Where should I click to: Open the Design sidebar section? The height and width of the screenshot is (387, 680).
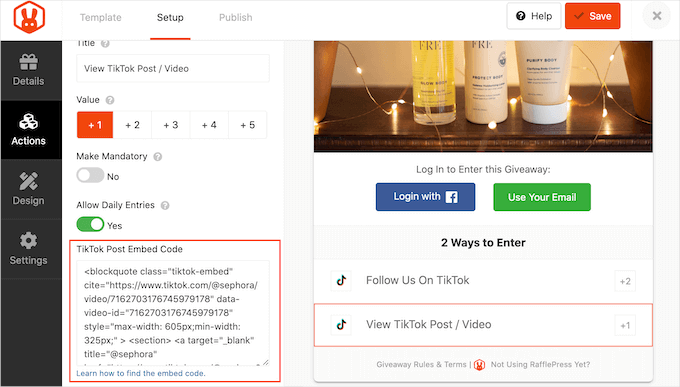click(x=29, y=189)
